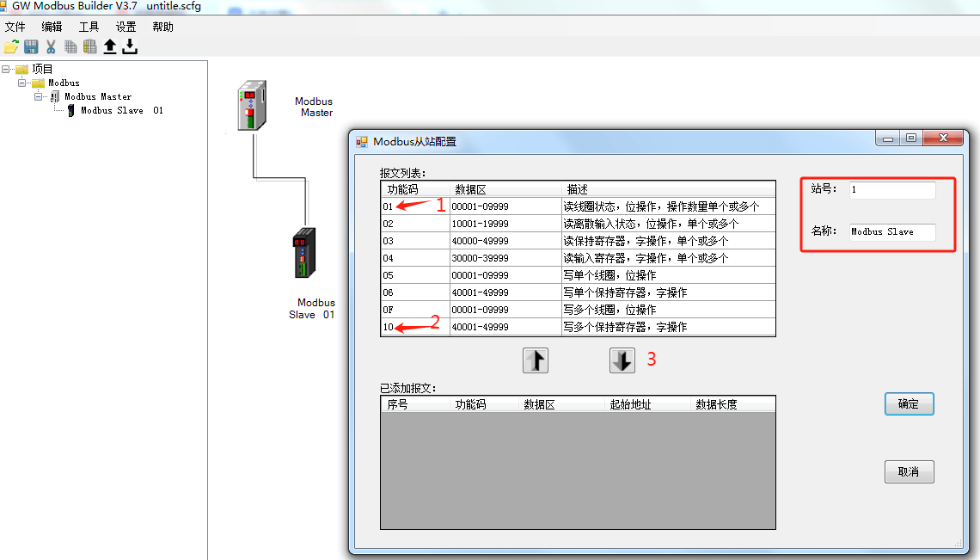Select function code 02 row

(579, 224)
